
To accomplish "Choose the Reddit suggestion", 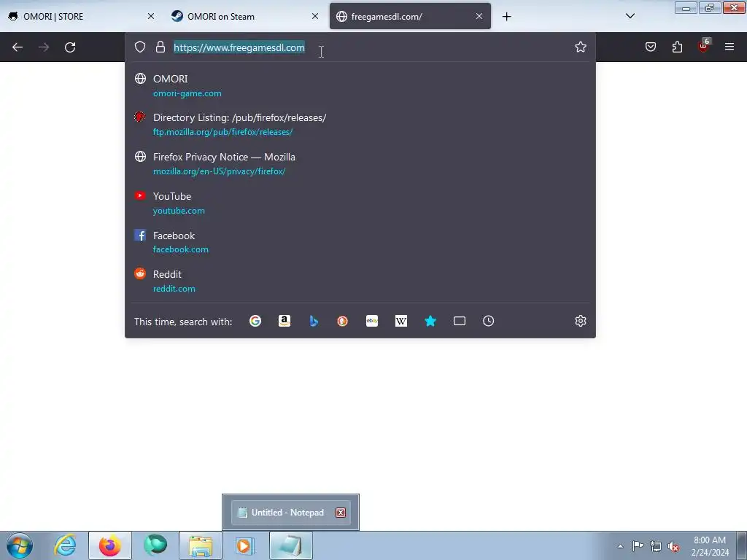I will point(360,281).
